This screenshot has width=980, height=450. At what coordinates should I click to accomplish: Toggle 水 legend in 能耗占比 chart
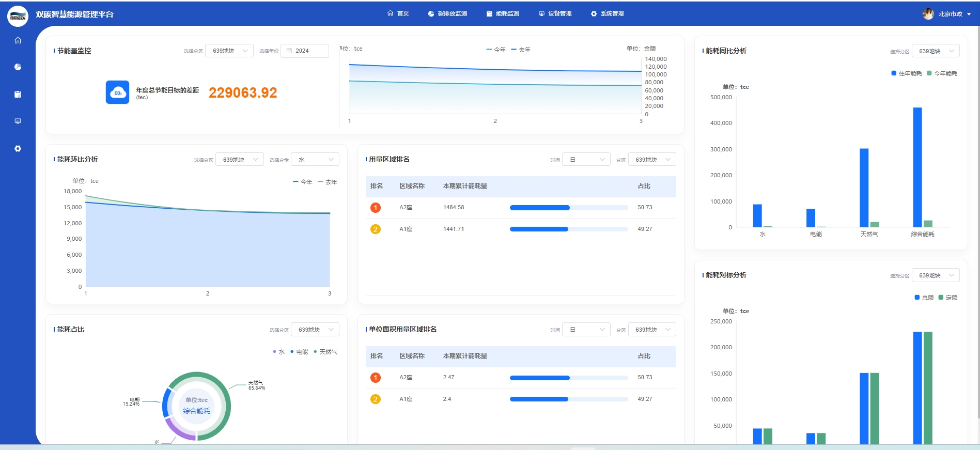coord(279,352)
